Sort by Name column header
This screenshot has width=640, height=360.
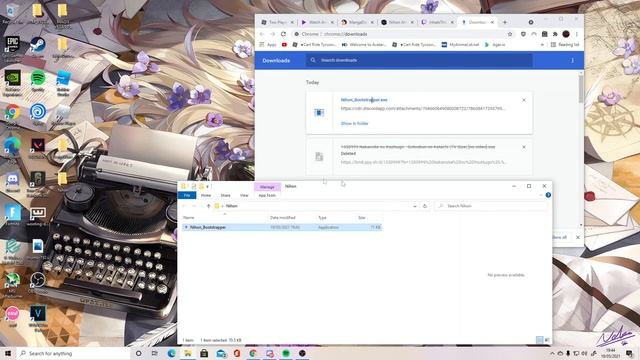(x=225, y=218)
